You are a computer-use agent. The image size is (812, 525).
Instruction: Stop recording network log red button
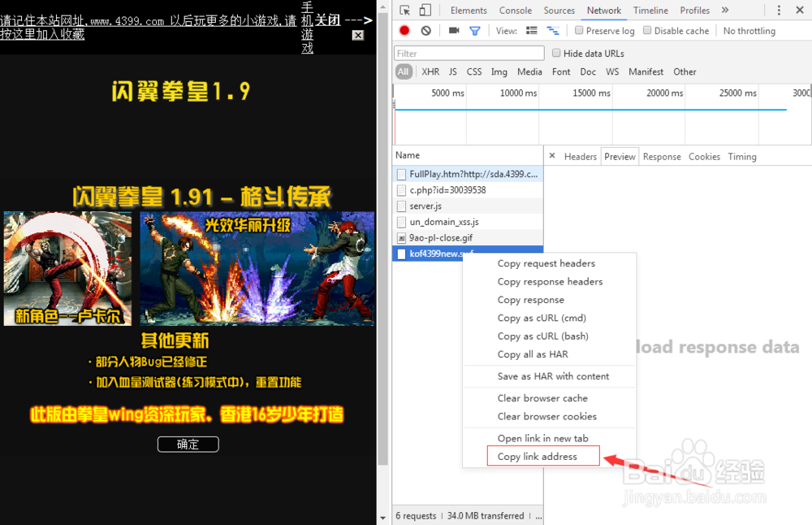point(404,31)
